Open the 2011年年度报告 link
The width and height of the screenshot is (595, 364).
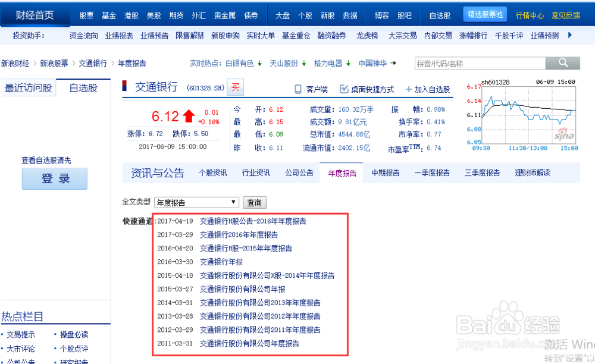[x=260, y=330]
